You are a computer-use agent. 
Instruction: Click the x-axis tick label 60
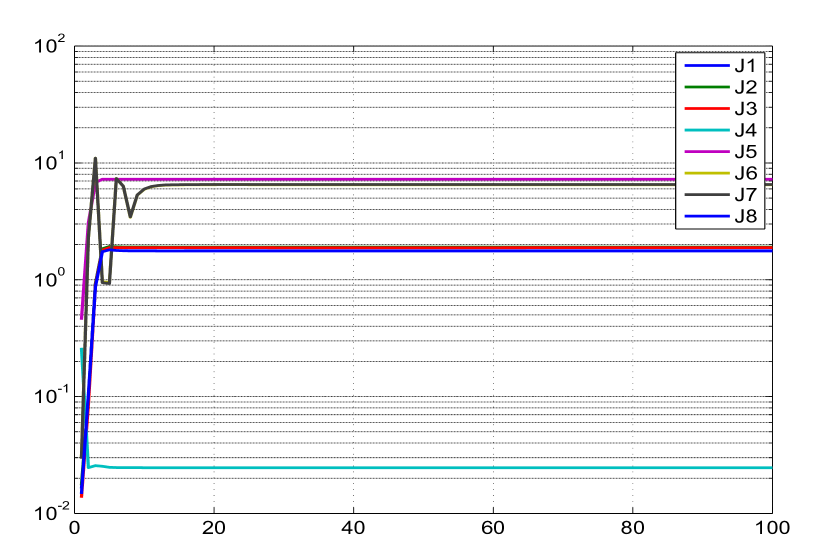(x=493, y=527)
